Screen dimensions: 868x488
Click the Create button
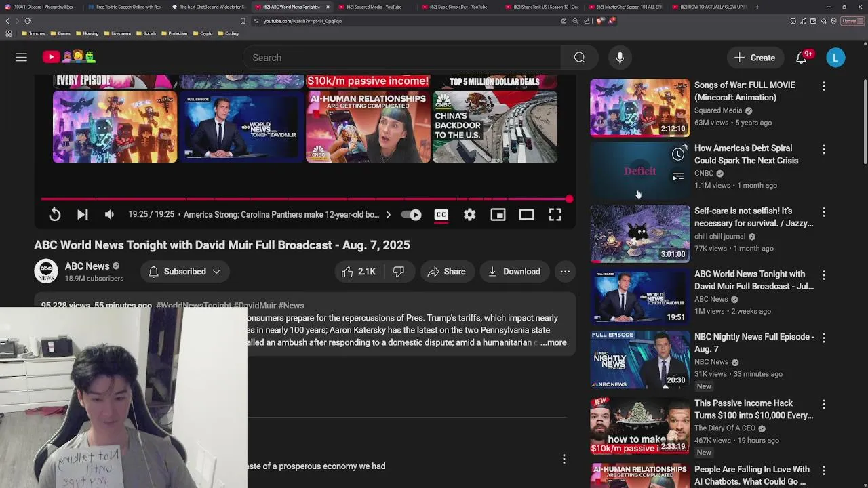click(754, 58)
